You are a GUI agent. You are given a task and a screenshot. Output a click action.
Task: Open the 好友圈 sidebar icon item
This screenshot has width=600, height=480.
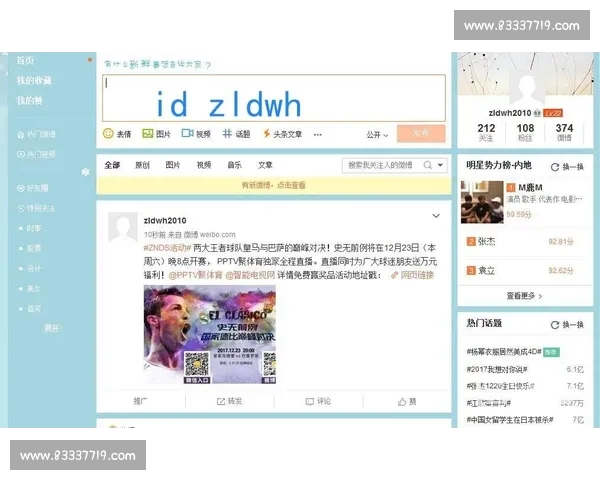pos(33,188)
